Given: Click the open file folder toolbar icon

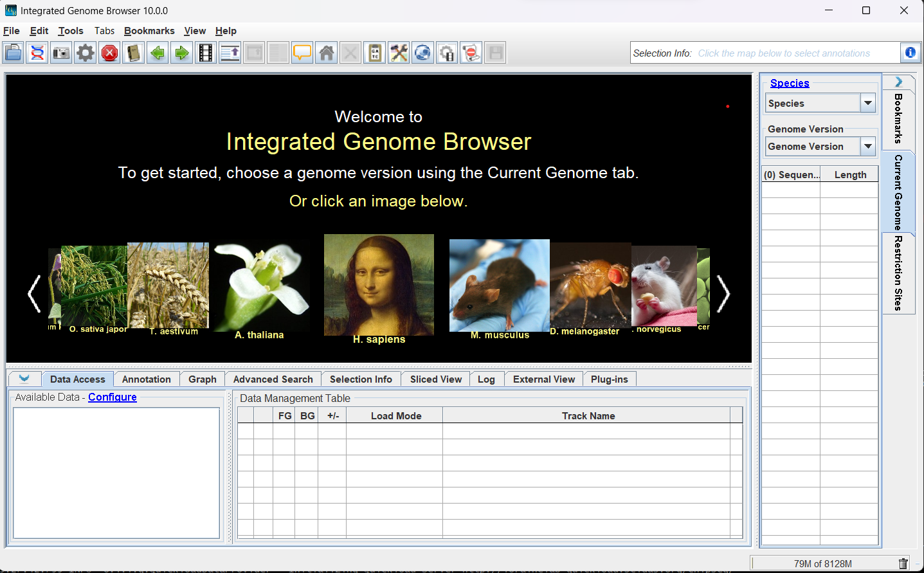Looking at the screenshot, I should [14, 53].
